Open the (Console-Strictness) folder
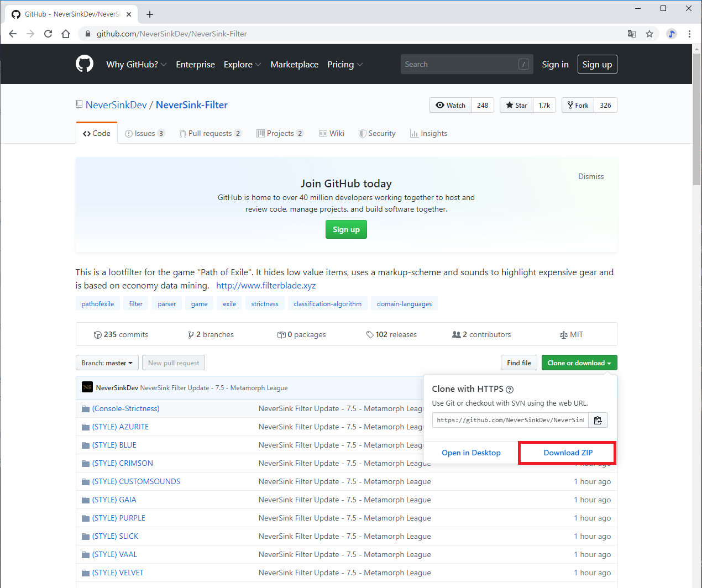Image resolution: width=702 pixels, height=588 pixels. tap(125, 408)
